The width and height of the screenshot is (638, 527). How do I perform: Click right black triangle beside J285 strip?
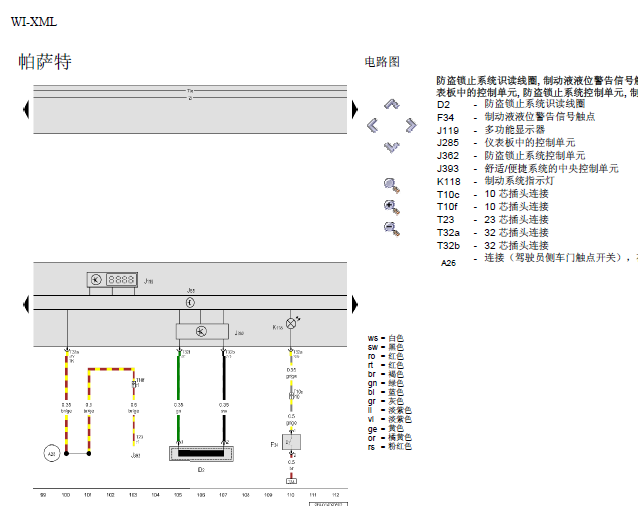pyautogui.click(x=355, y=304)
